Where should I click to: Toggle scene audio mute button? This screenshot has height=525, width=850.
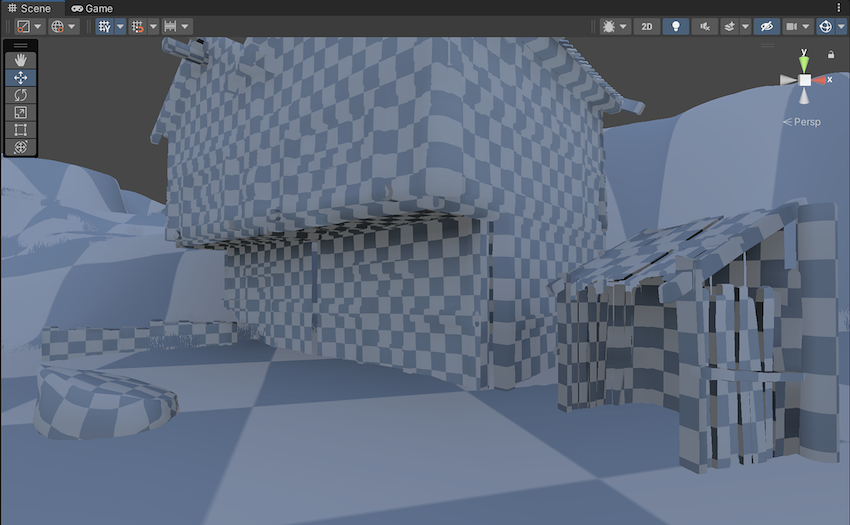click(705, 27)
